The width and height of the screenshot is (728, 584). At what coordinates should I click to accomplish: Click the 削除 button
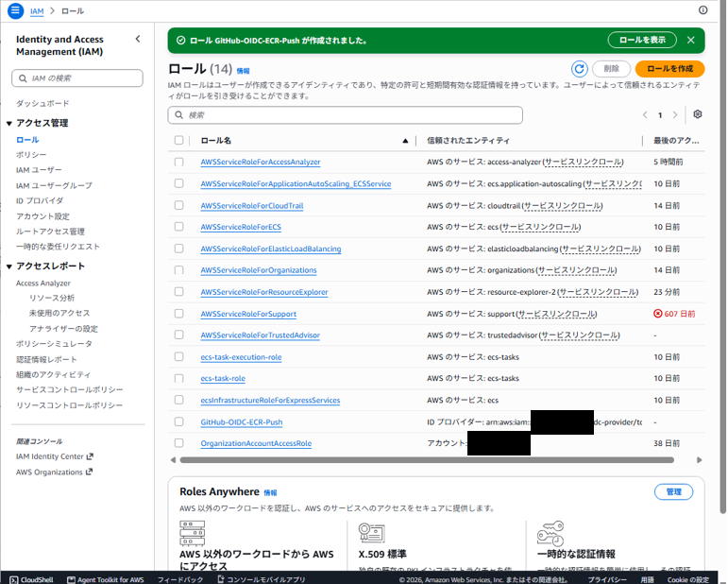[x=612, y=69]
